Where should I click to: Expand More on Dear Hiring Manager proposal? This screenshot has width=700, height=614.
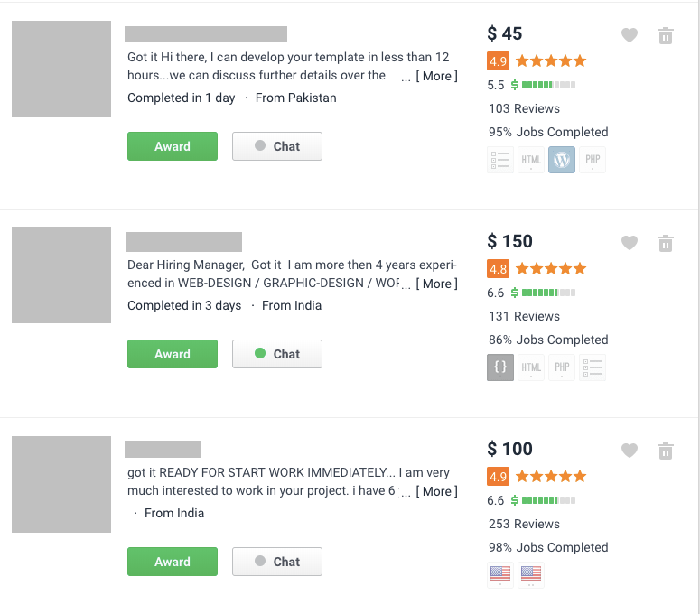436,284
